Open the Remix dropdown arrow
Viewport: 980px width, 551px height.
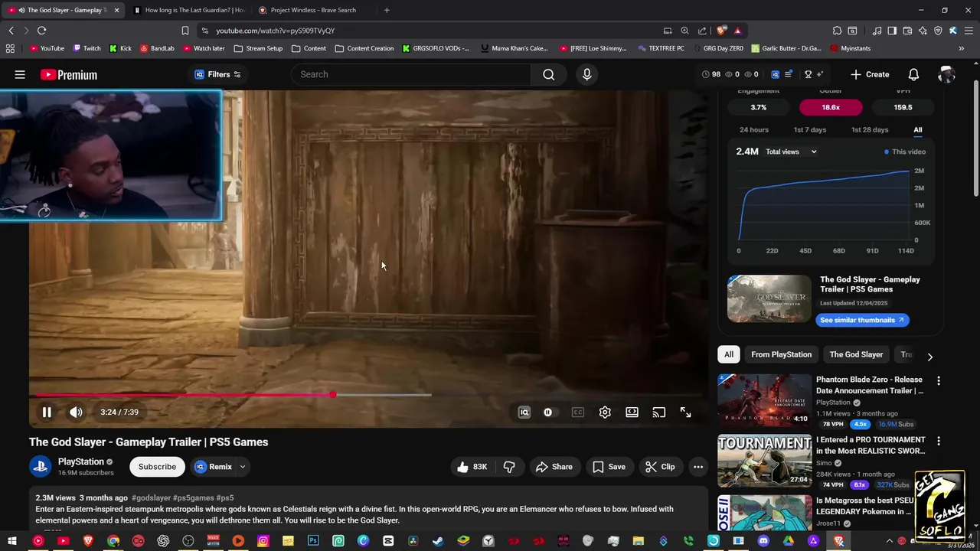click(243, 467)
